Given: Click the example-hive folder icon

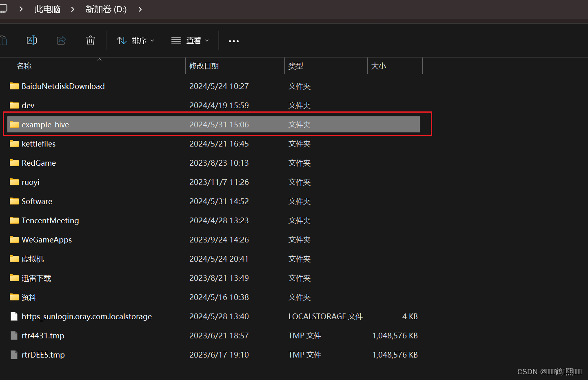Looking at the screenshot, I should [x=14, y=124].
